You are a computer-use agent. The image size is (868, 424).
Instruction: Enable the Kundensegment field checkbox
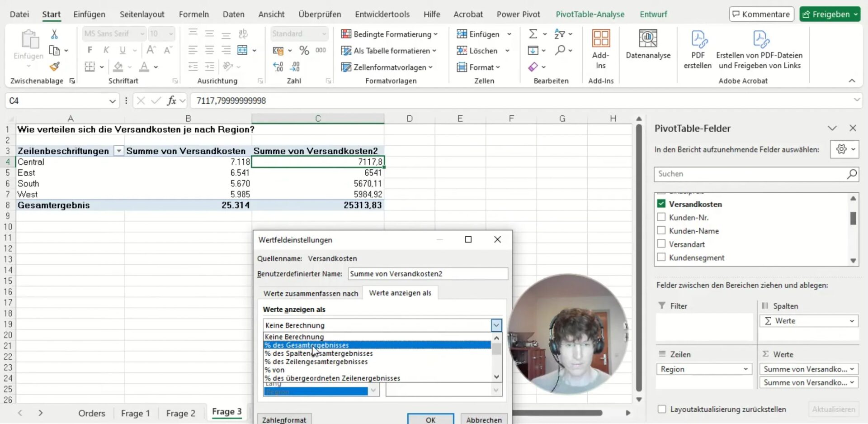tap(661, 257)
